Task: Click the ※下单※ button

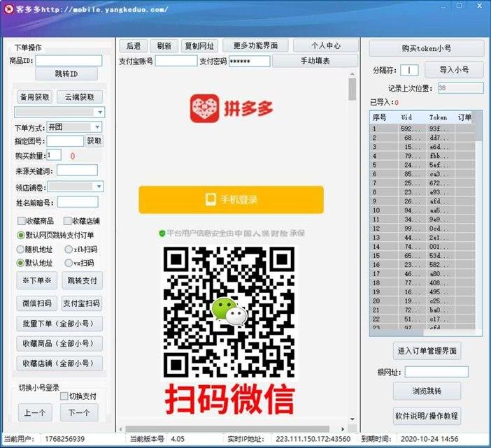Action: [x=36, y=280]
